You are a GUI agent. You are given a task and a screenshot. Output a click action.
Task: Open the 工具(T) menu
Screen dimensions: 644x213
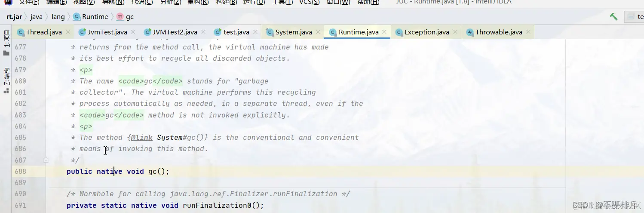[x=282, y=2]
